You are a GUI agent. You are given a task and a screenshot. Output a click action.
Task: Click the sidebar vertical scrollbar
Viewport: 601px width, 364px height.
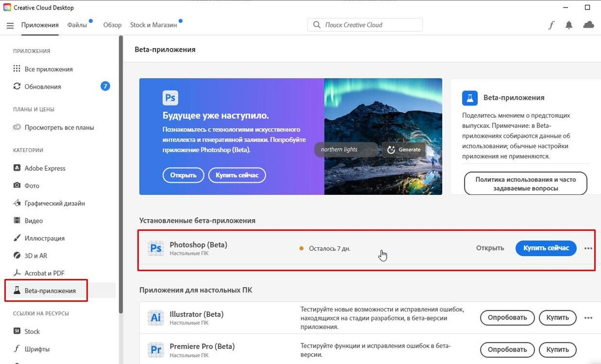(x=121, y=175)
